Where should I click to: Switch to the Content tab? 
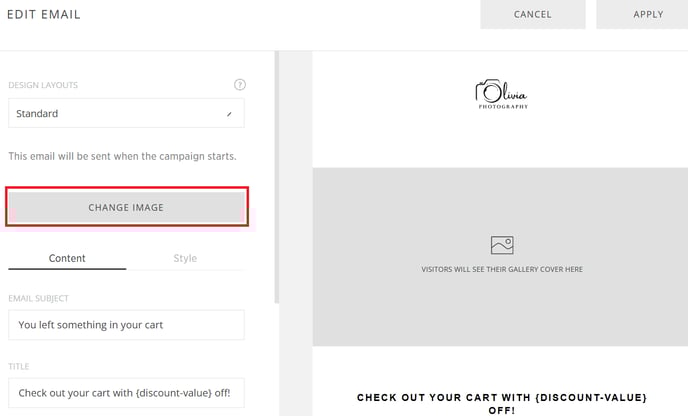(67, 258)
